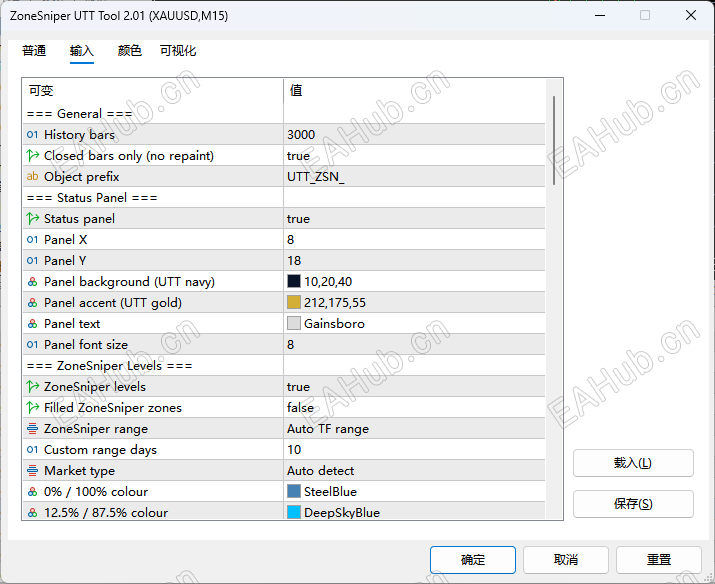This screenshot has width=715, height=584.
Task: Click the gold Panel accent swatch
Action: [x=294, y=302]
